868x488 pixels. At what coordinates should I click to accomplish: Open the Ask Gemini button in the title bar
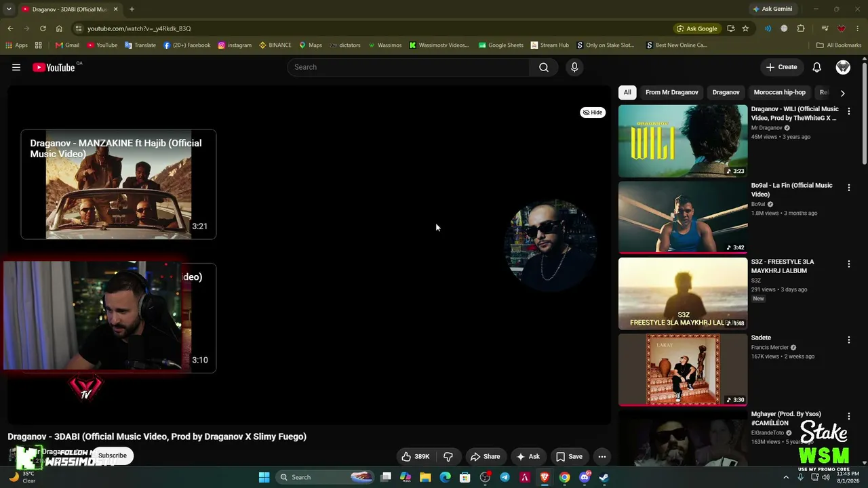(x=772, y=9)
